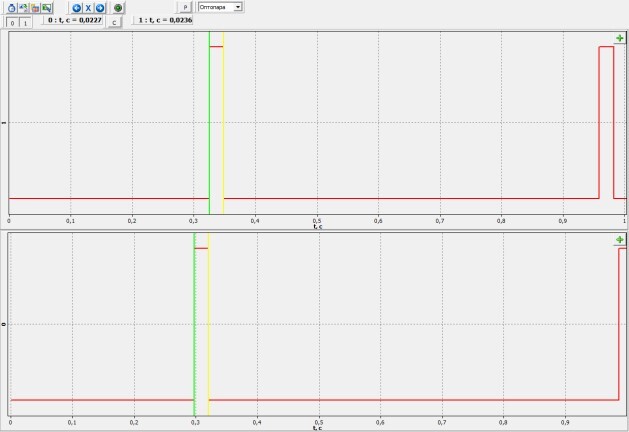Toggle the cursor 0 button

click(13, 20)
